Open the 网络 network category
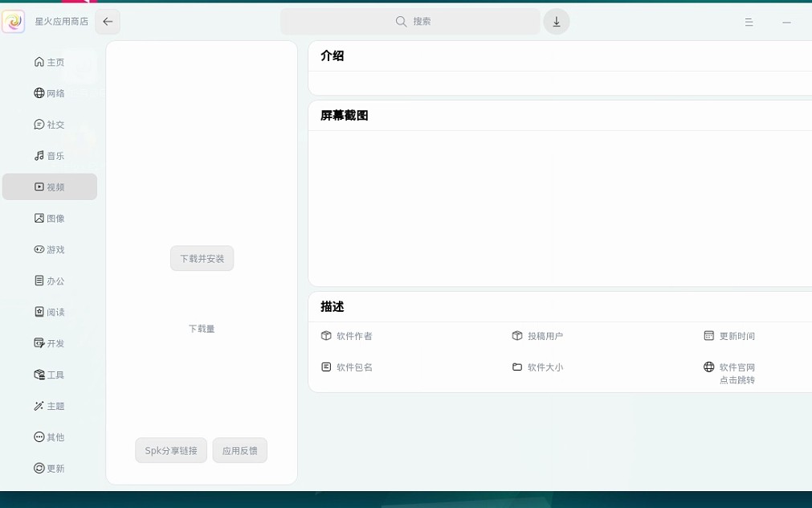This screenshot has height=508, width=812. click(50, 94)
